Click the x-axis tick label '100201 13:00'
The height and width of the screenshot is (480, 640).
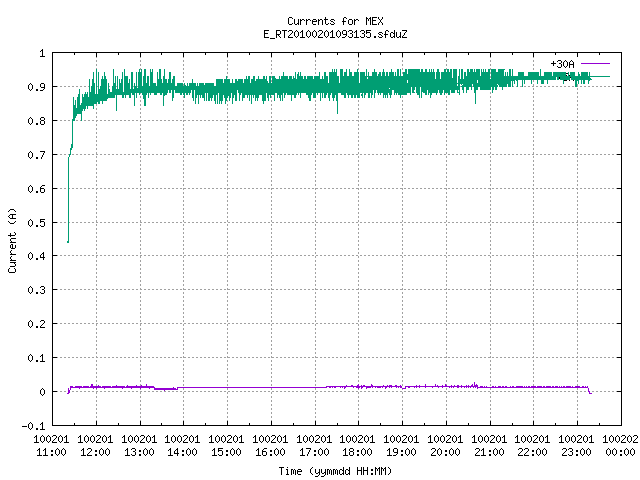click(139, 446)
